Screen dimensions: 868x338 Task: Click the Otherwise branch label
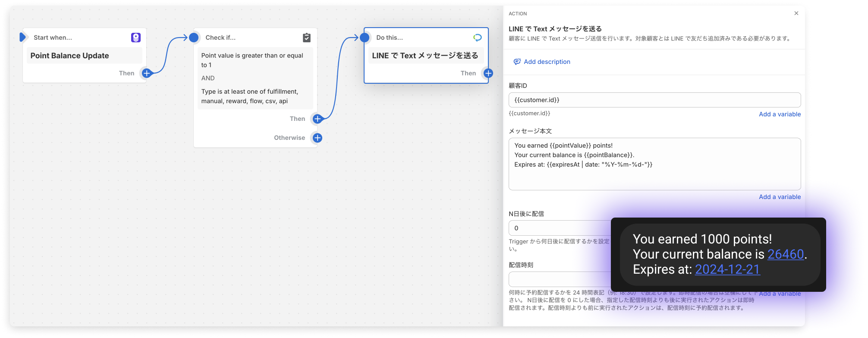289,138
